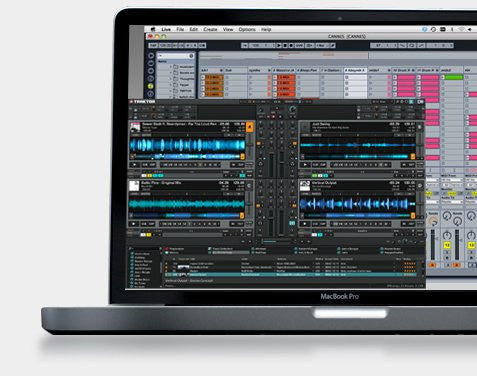477x376 pixels.
Task: Click the TAP tempo button in Live
Action: tap(153, 45)
